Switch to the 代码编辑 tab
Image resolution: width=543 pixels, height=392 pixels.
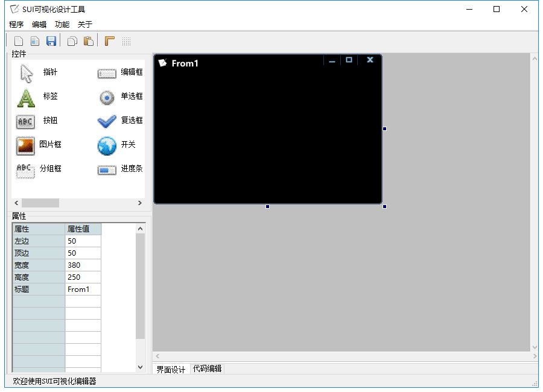click(x=207, y=368)
